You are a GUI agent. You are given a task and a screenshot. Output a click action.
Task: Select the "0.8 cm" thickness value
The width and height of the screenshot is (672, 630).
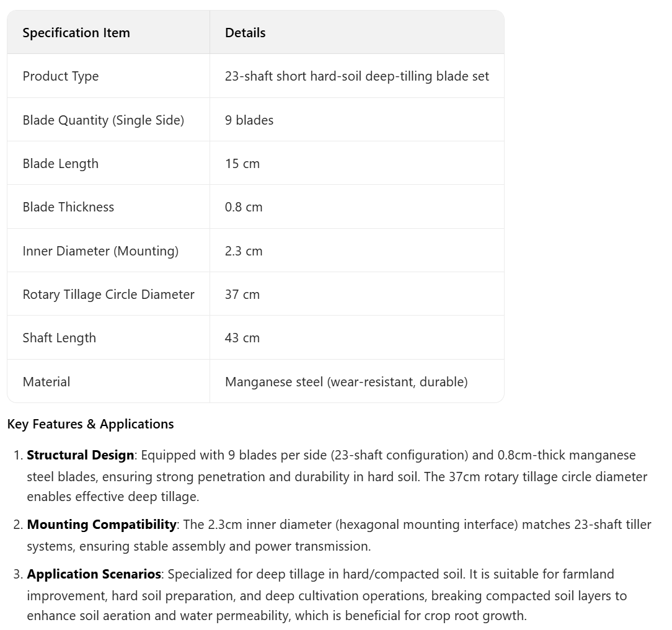(x=244, y=207)
